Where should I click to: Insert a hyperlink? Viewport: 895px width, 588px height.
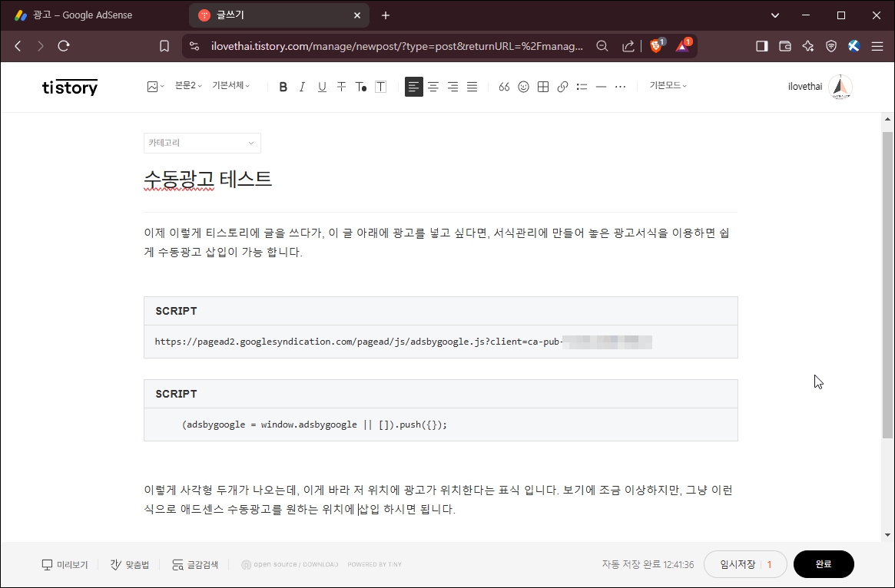pyautogui.click(x=562, y=86)
